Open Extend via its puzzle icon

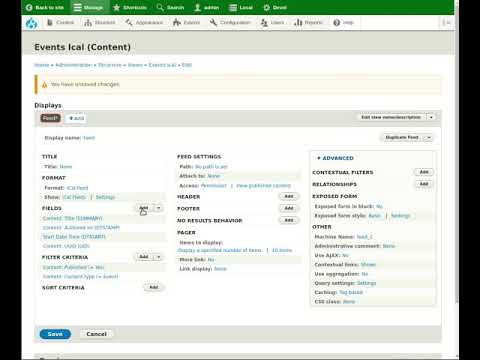[x=177, y=22]
